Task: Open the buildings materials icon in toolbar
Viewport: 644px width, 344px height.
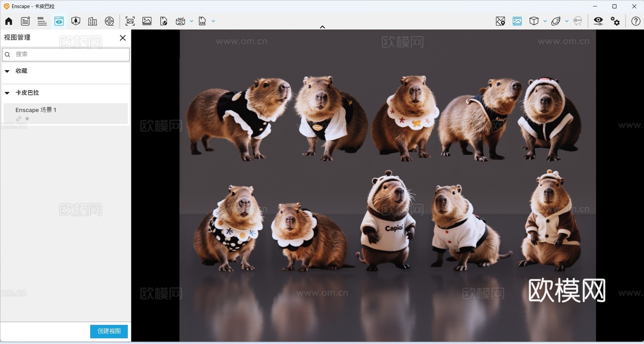Action: click(92, 21)
